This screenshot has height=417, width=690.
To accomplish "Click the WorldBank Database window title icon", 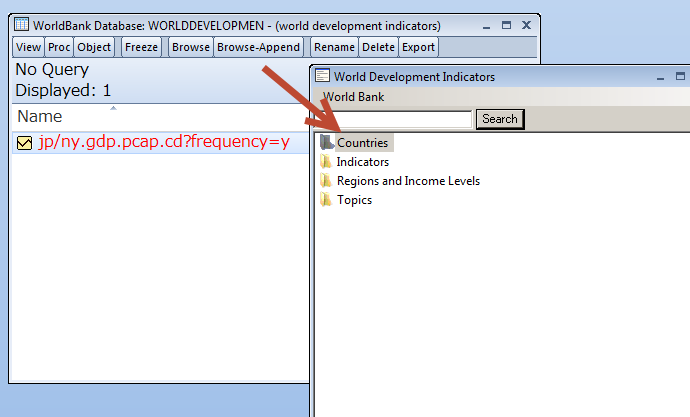I will [x=21, y=24].
